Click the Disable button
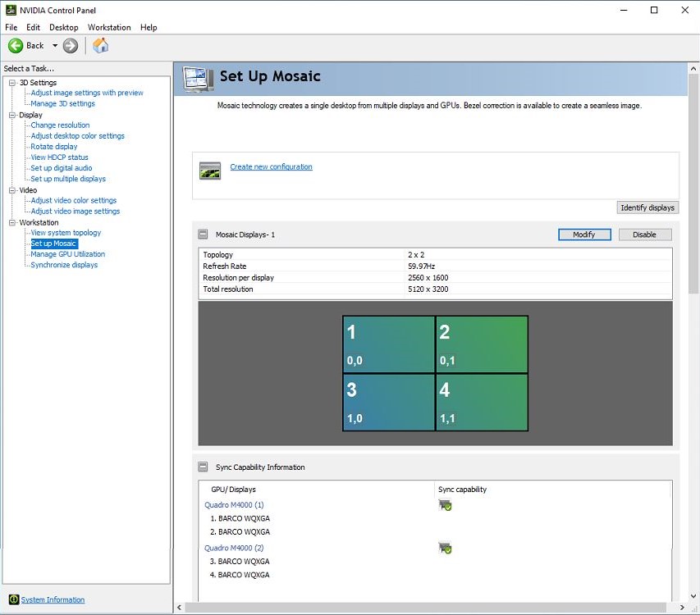The width and height of the screenshot is (700, 615). tap(645, 235)
